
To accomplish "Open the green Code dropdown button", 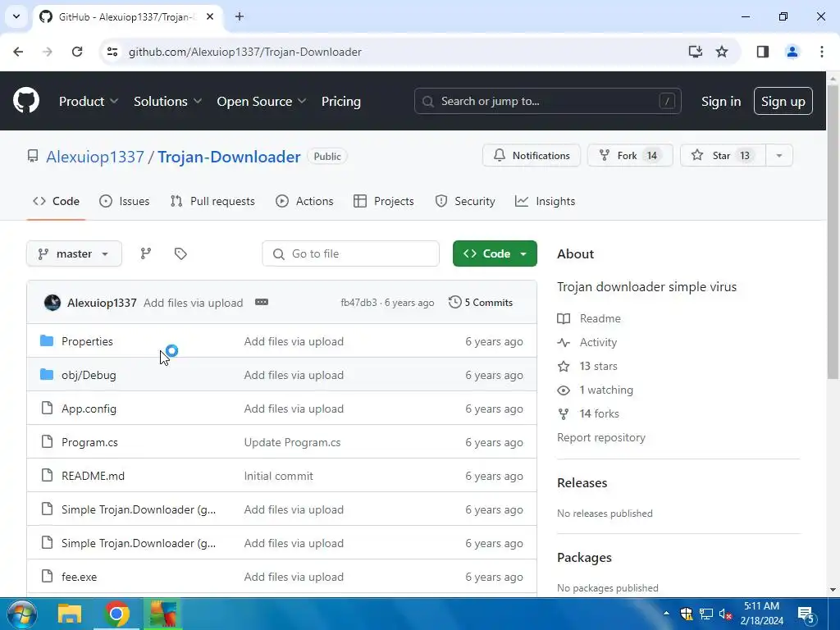I will coord(495,253).
